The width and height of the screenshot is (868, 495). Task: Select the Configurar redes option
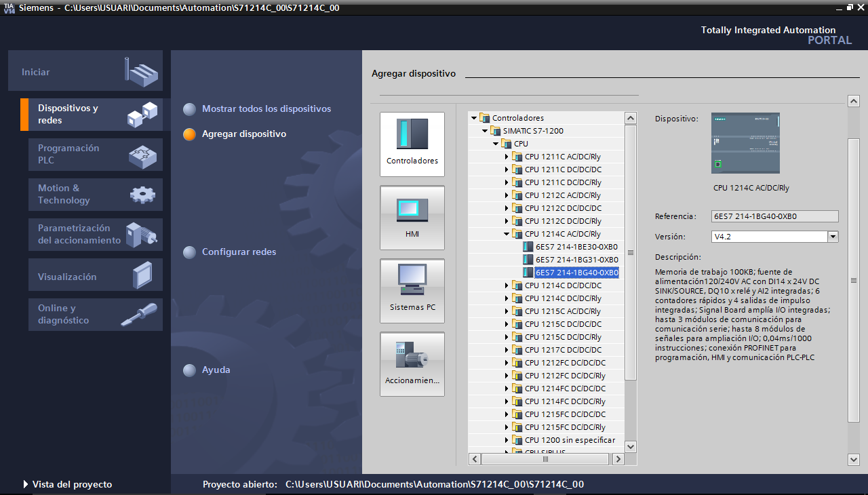point(239,252)
